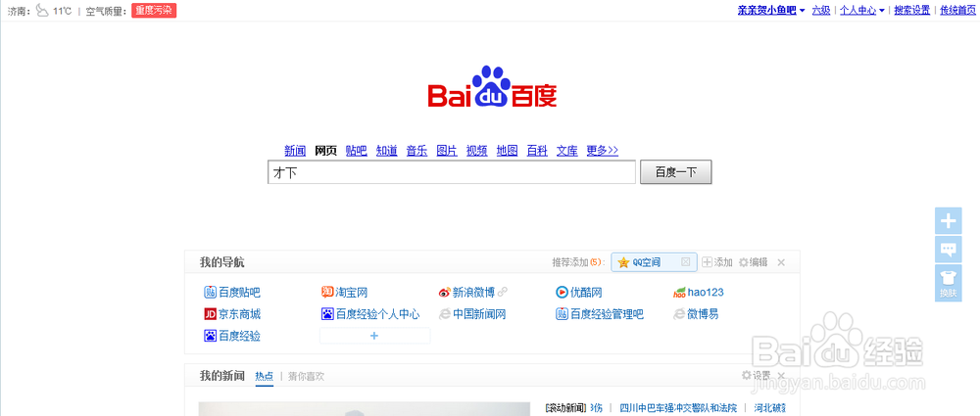Open the 换肤 skin changer icon

(948, 283)
